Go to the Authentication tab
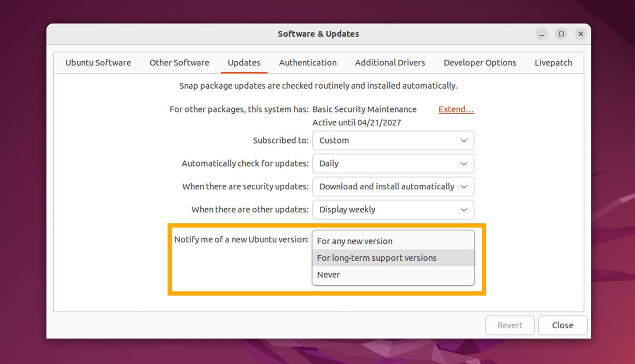Screen dimensions: 635x364 click(x=308, y=63)
